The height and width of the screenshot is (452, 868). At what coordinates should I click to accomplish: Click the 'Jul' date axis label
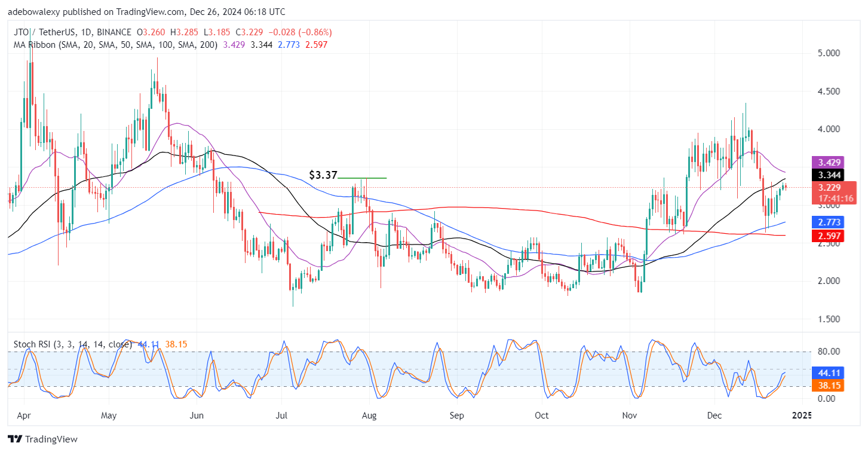point(280,415)
